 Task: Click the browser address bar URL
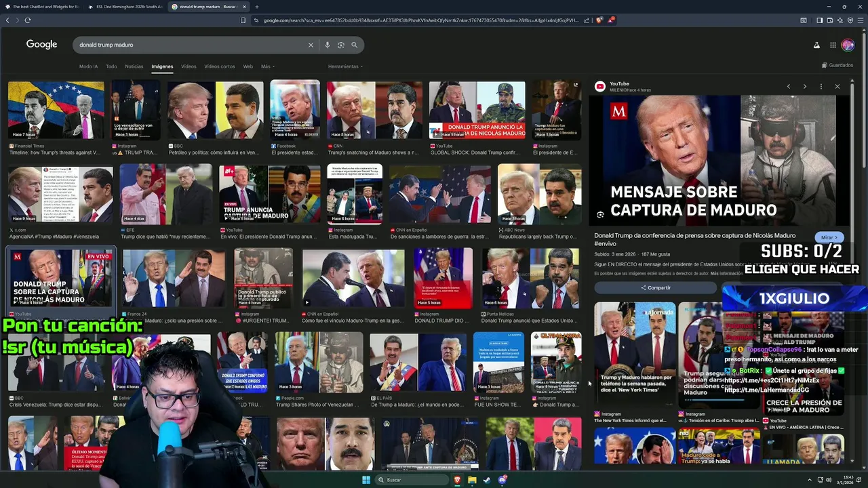point(420,20)
